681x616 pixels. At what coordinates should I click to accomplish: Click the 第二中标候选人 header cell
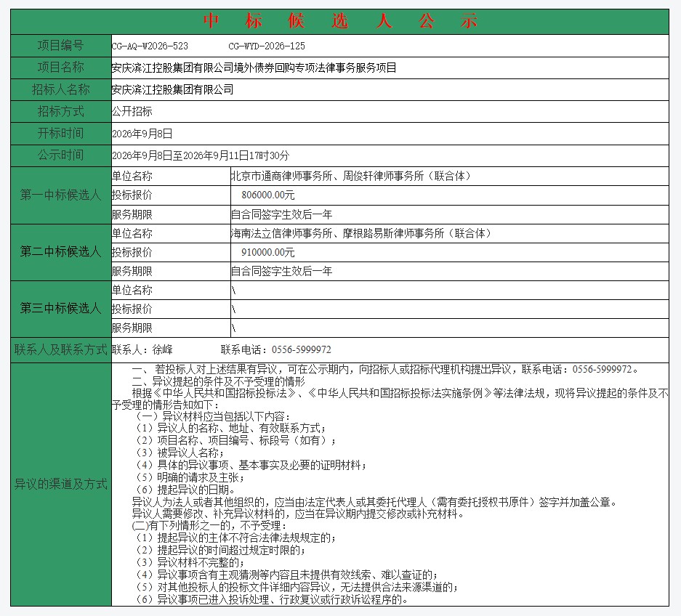61,252
